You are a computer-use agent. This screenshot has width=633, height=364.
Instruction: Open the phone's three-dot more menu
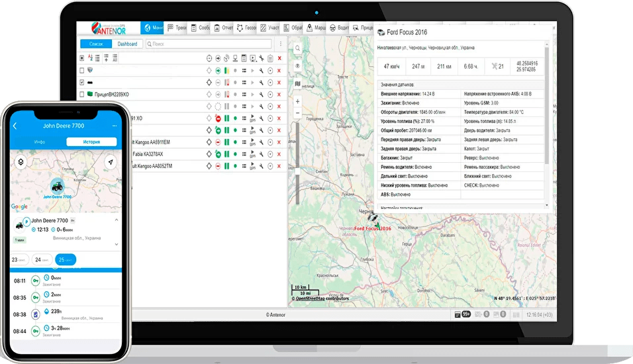(x=115, y=126)
